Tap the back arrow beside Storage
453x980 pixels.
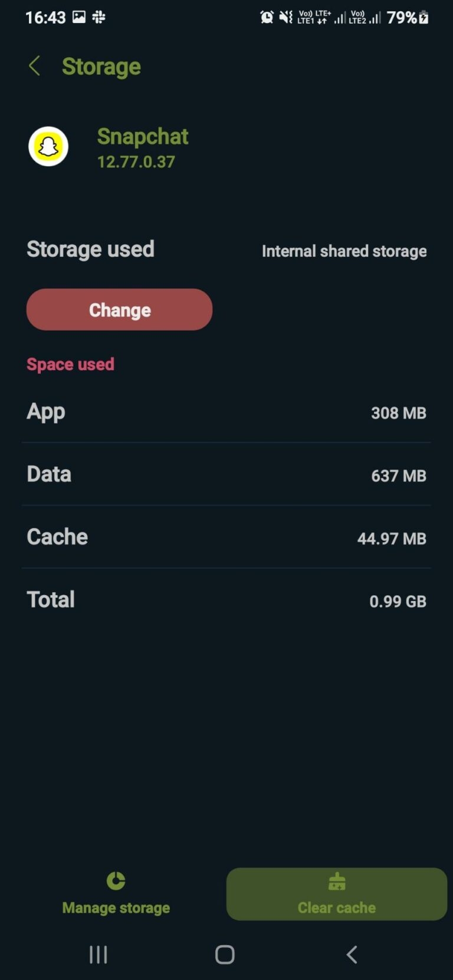(34, 66)
